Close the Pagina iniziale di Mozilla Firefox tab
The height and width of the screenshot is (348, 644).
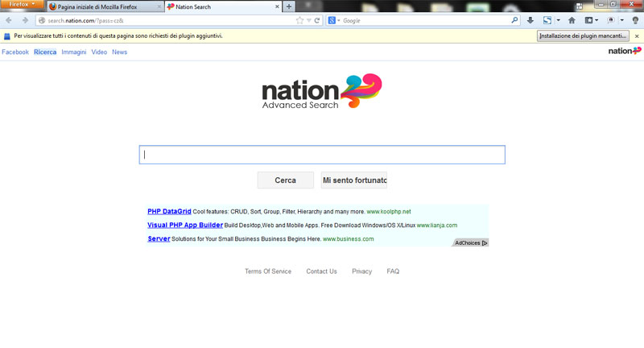pos(159,6)
